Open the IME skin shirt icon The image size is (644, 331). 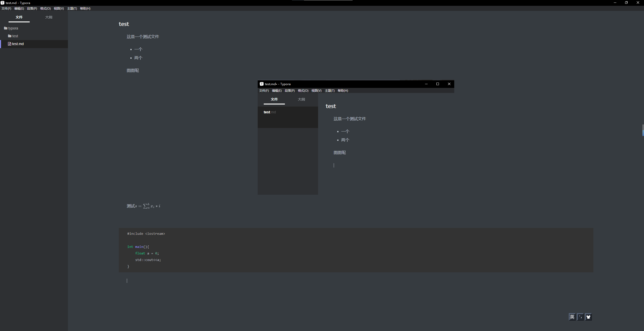(588, 317)
